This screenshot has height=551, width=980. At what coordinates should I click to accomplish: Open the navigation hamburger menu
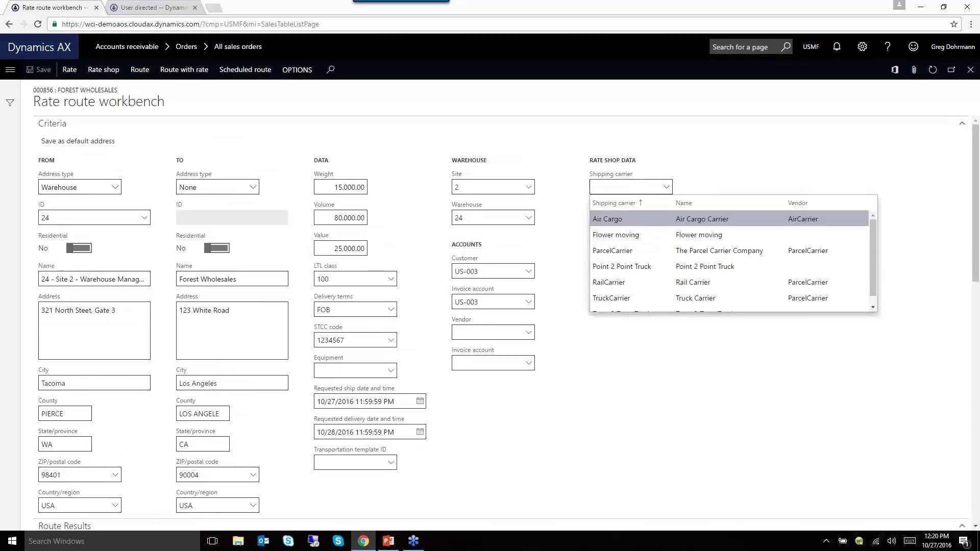tap(10, 69)
